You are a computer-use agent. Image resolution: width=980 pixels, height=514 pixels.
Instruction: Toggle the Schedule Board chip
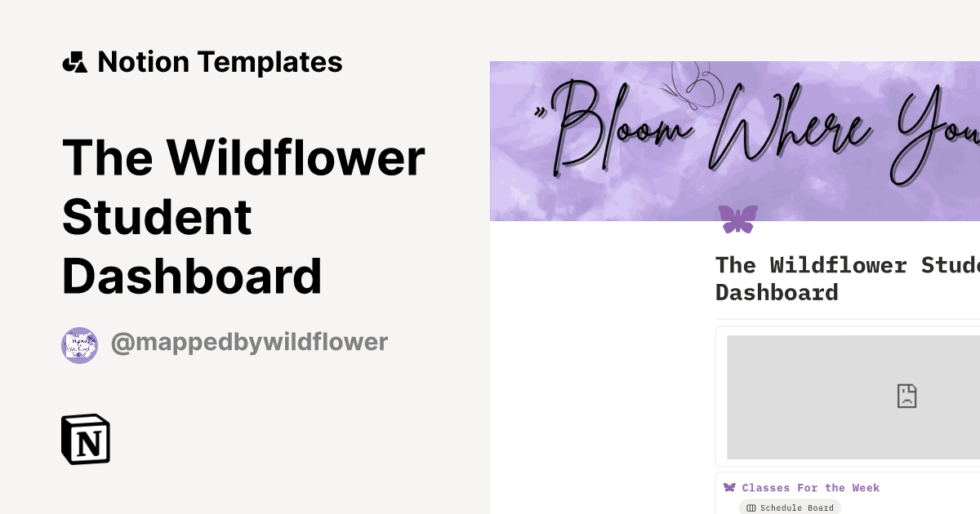pos(790,507)
